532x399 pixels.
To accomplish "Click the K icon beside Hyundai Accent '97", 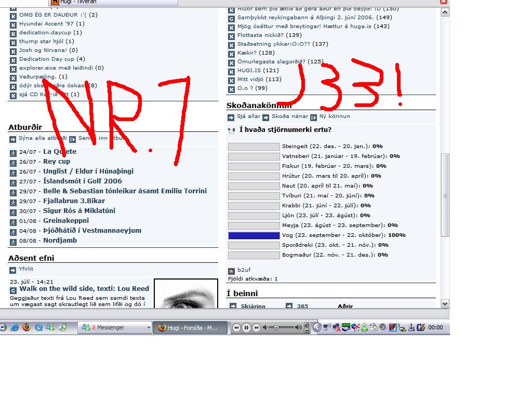I will click(13, 25).
